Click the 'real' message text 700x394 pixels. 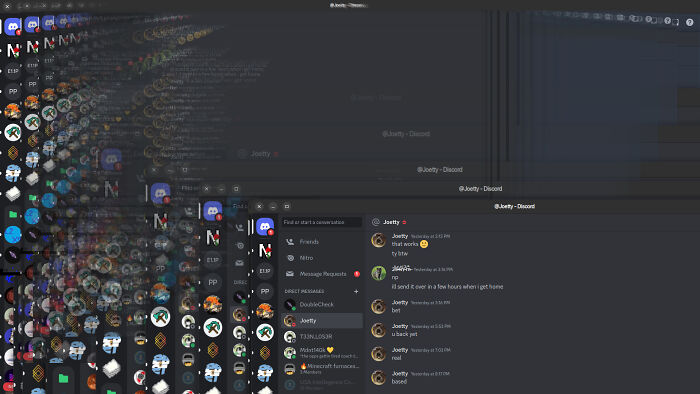[x=396, y=358]
